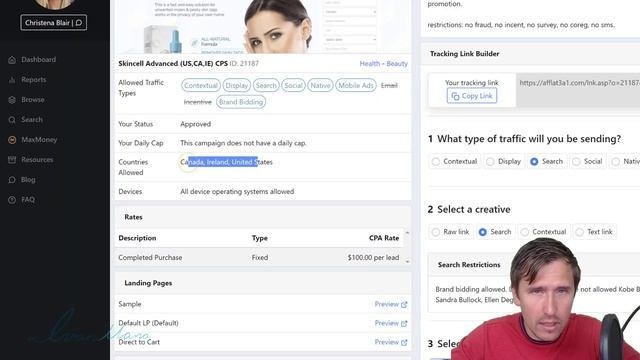This screenshot has height=360, width=640.
Task: Click the Browse layers icon
Action: pos(12,100)
